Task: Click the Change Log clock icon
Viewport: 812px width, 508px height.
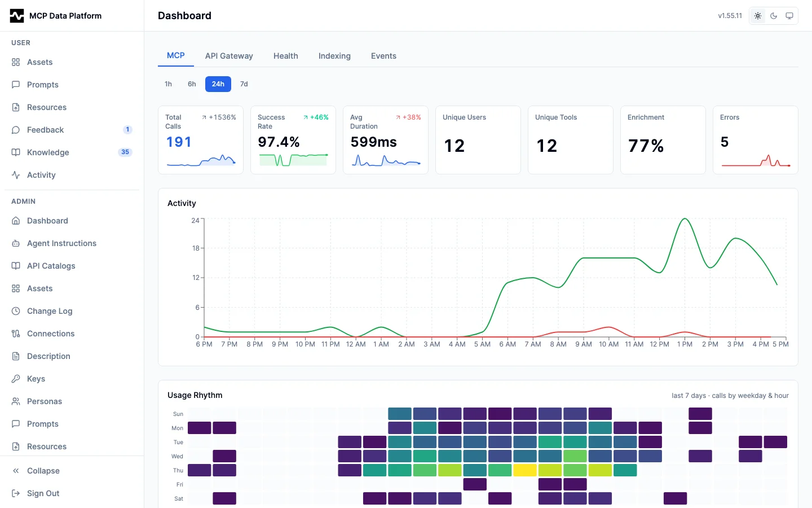Action: click(16, 311)
